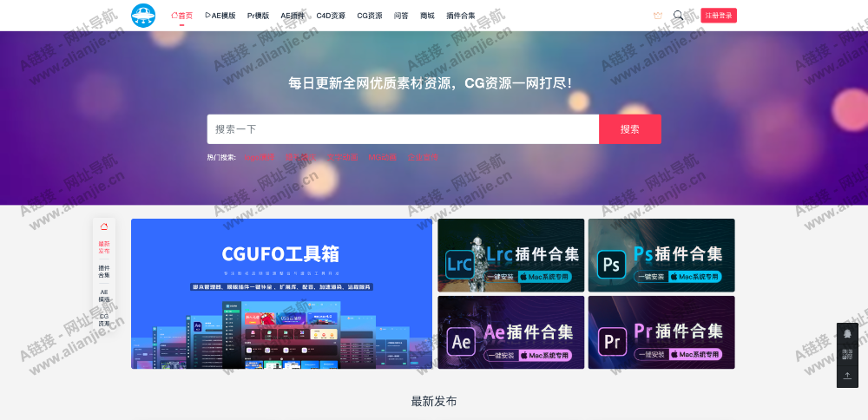Open the AE插件 navigation item
The height and width of the screenshot is (420, 868).
click(293, 16)
